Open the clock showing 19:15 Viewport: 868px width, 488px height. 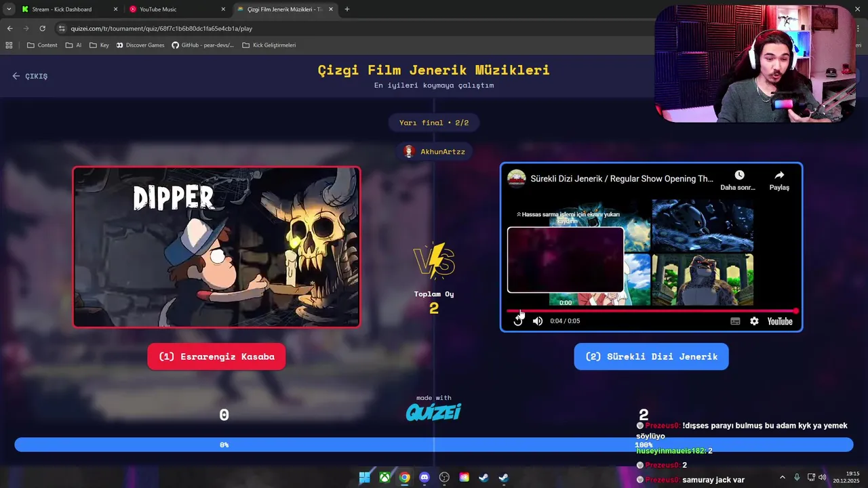click(x=846, y=477)
